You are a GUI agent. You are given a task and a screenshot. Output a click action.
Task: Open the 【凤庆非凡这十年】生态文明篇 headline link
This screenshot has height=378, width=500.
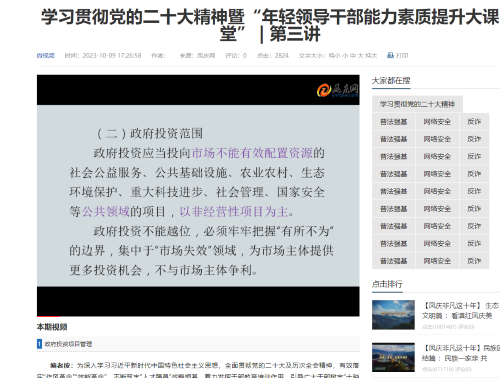coord(460,310)
